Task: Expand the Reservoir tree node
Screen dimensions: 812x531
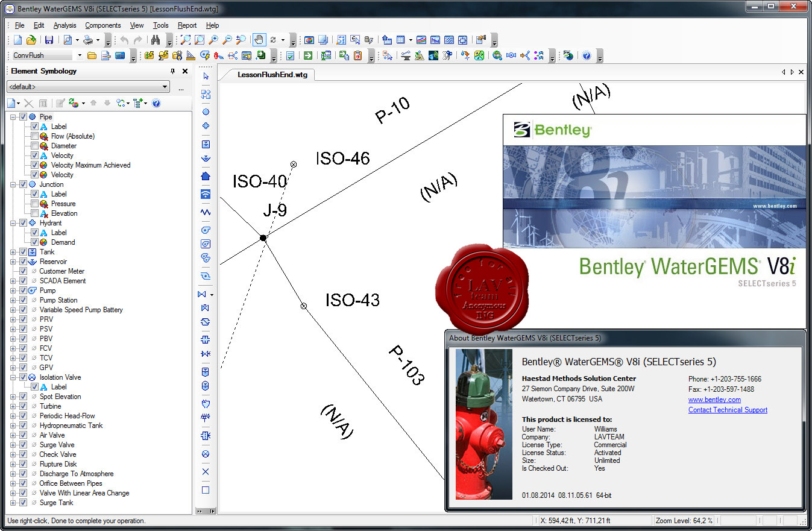Action: click(13, 262)
